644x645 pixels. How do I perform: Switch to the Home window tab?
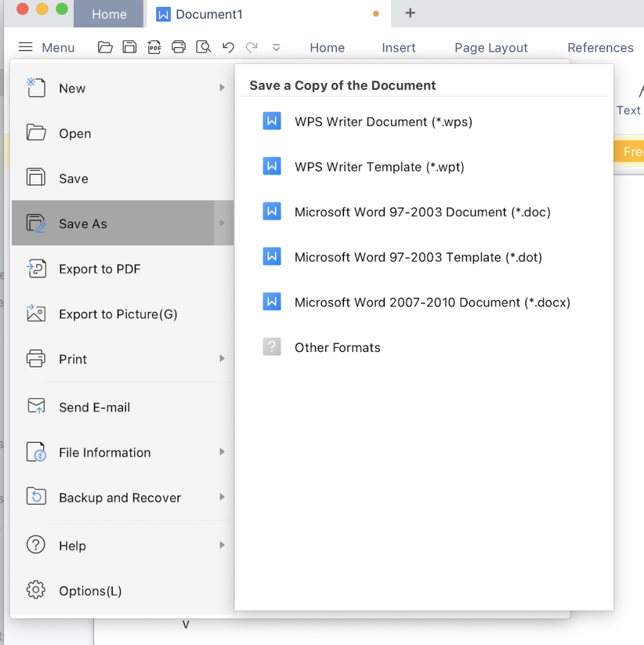(x=108, y=14)
